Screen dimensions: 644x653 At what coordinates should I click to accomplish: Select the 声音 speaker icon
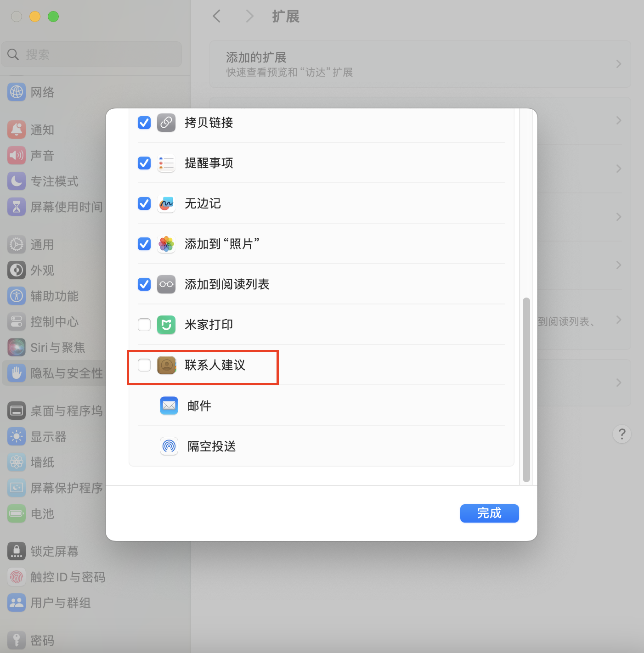17,155
